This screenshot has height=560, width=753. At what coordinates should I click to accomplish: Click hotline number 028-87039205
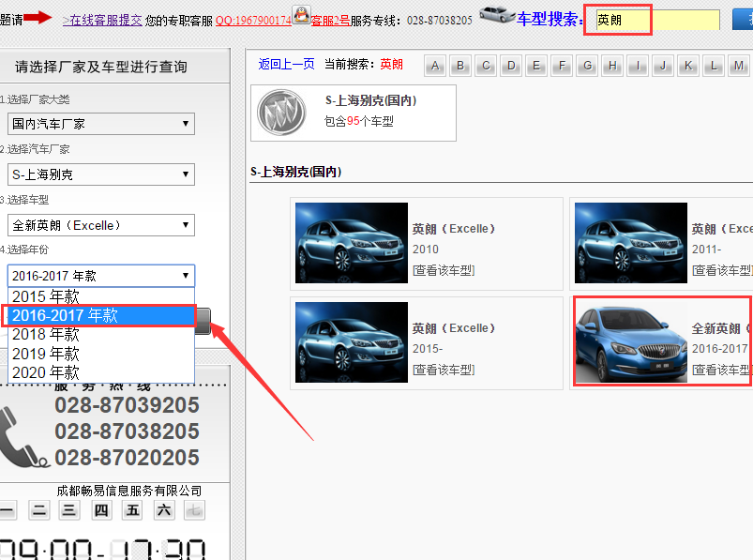[127, 405]
